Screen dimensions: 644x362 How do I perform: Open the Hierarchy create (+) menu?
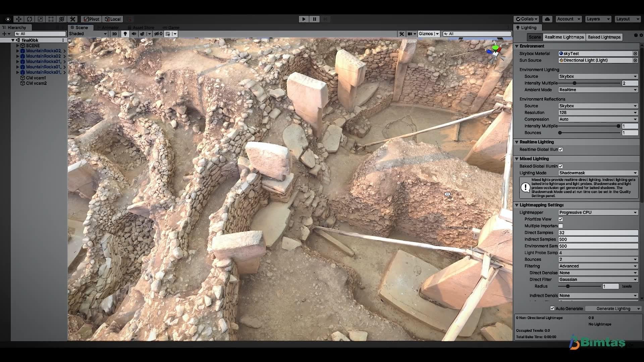click(6, 34)
